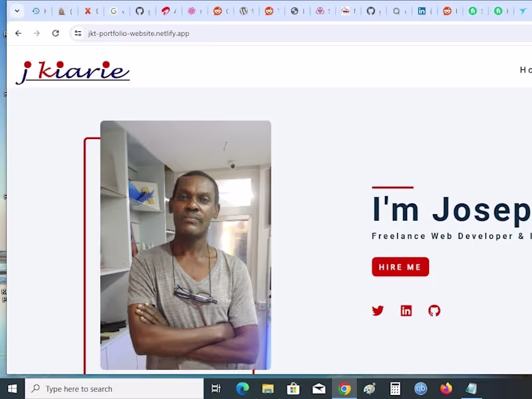This screenshot has height=399, width=532.
Task: Open the LinkedIn icon under Joseph's intro
Action: pos(406,311)
